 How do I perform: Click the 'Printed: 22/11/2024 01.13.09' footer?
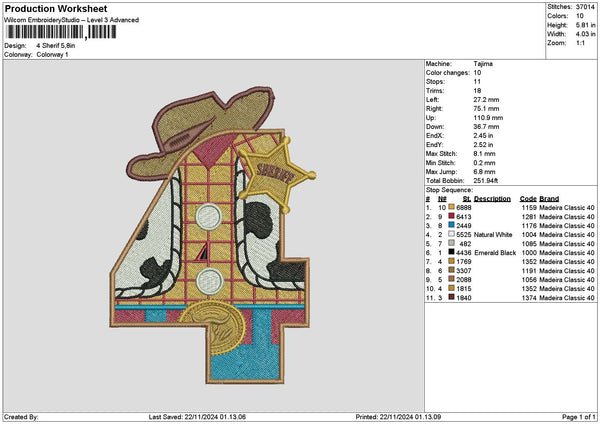click(x=398, y=417)
